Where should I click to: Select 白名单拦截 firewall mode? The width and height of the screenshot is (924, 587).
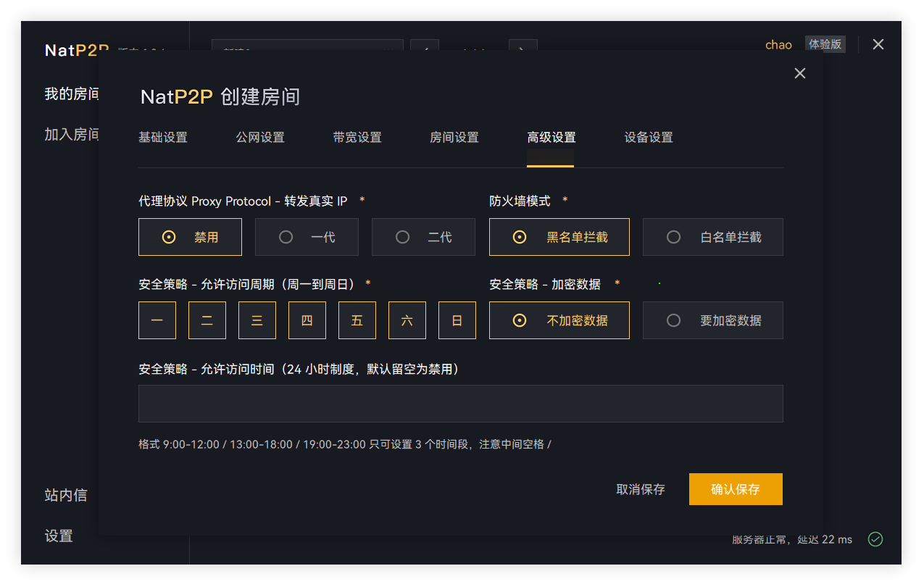point(713,237)
